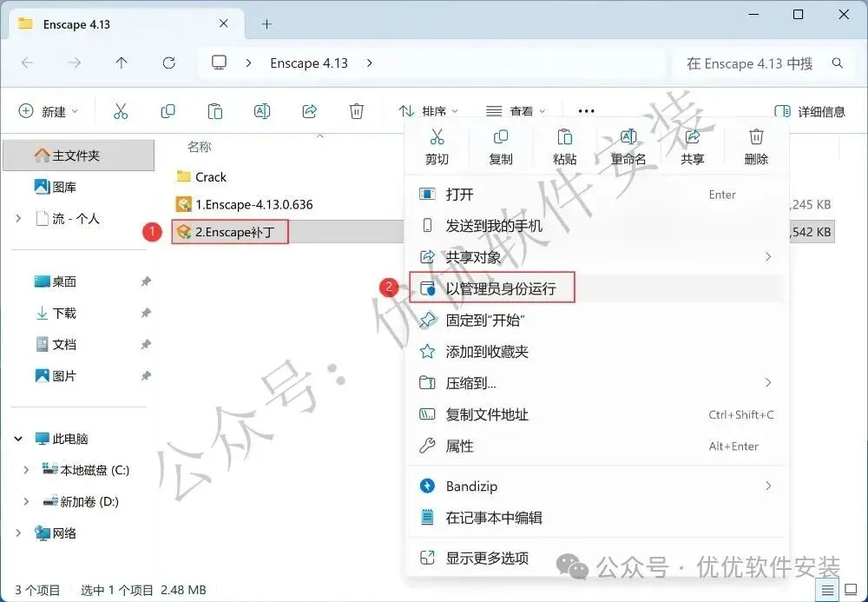Collapse the 此电脑 tree node

(18, 439)
